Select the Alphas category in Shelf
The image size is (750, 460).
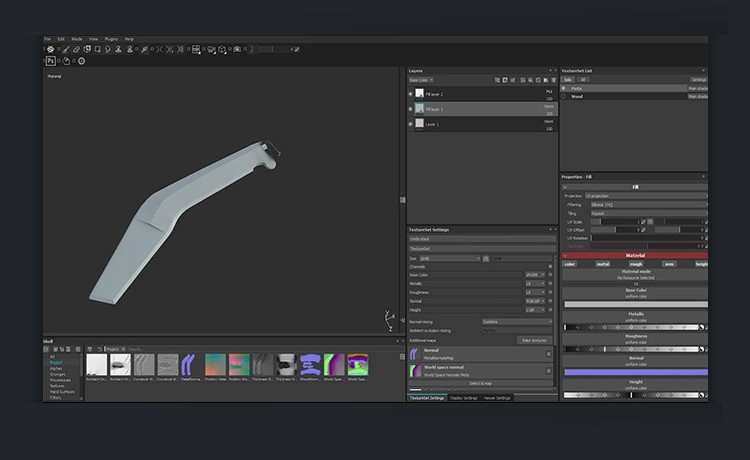tap(56, 368)
